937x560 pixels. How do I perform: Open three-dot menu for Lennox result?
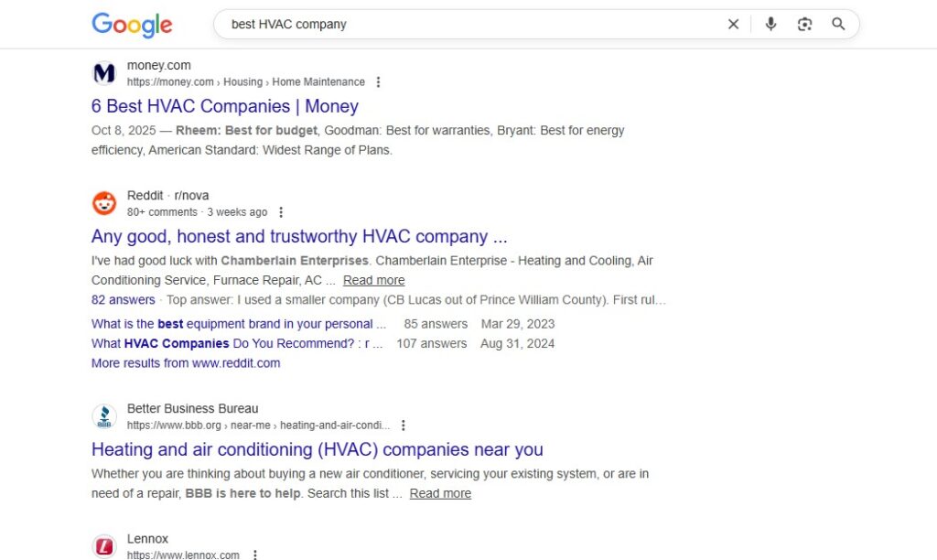(255, 555)
